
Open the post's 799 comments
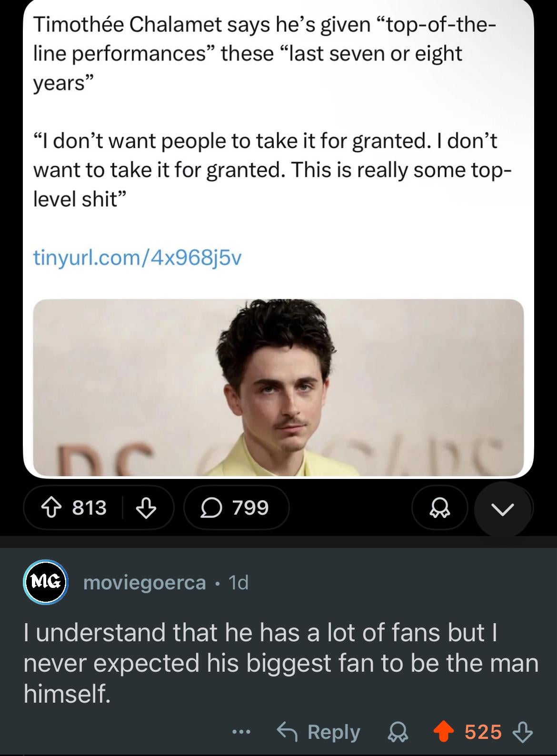(x=236, y=508)
